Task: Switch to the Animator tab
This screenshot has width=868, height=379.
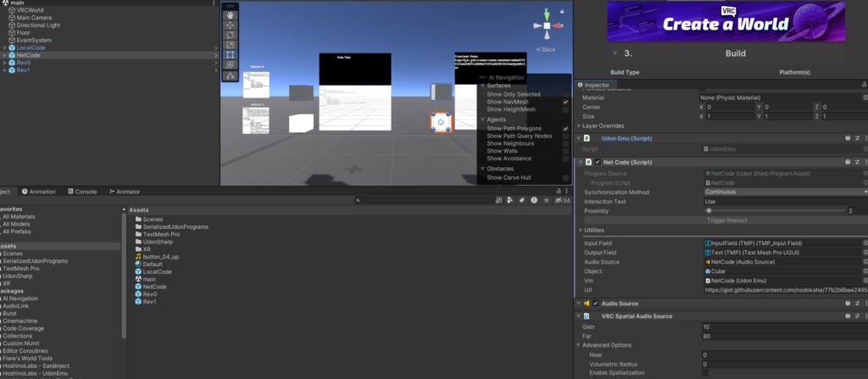Action: pyautogui.click(x=125, y=192)
